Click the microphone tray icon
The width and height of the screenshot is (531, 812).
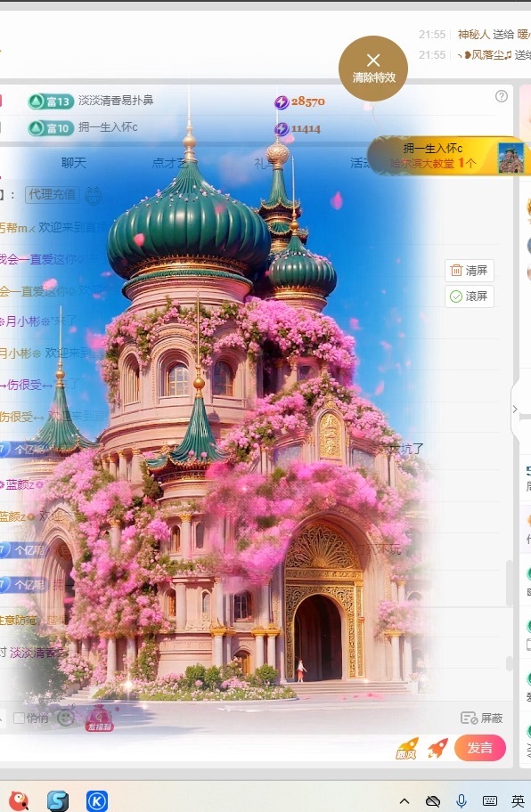pos(462,801)
